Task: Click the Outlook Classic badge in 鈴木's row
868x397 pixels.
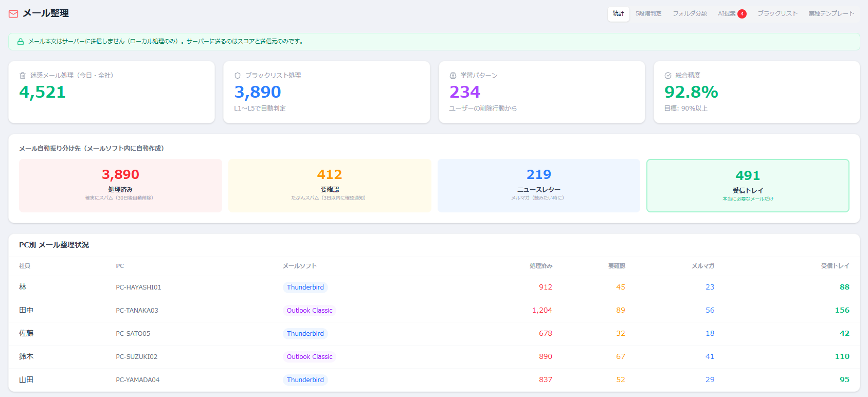Action: coord(310,357)
